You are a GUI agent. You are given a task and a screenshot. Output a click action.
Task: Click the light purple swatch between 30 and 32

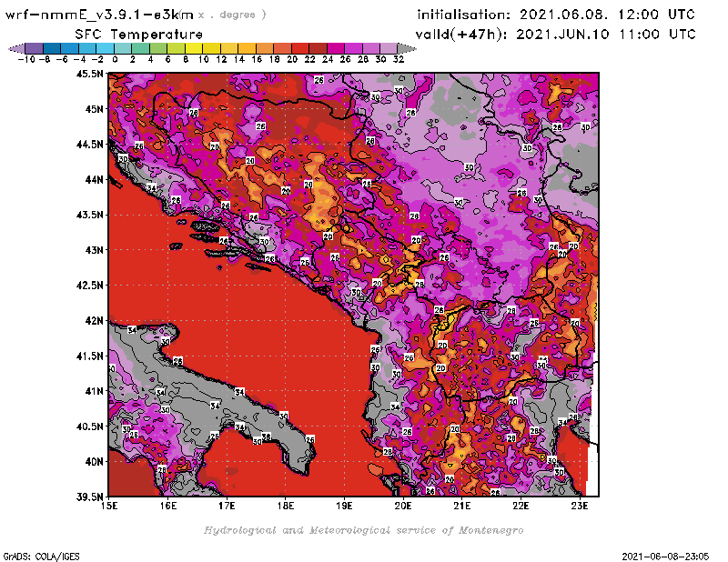pos(389,48)
